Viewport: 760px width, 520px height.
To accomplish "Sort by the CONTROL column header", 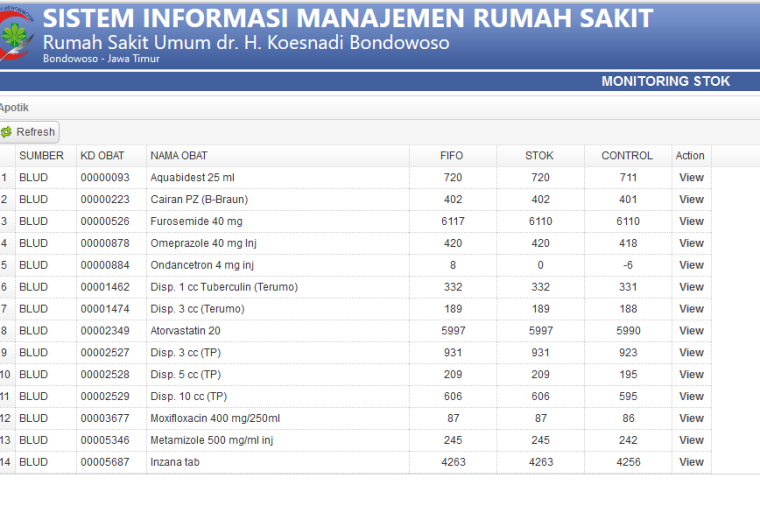I will point(628,156).
